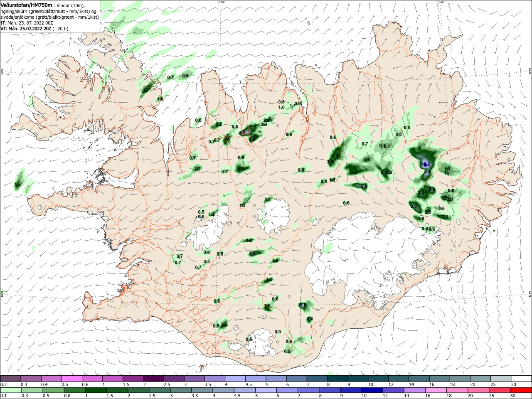Viewport: 532px width, 399px height.
Task: Click the 'Veðurstofan/HM750m' title text
Action: 26,5
